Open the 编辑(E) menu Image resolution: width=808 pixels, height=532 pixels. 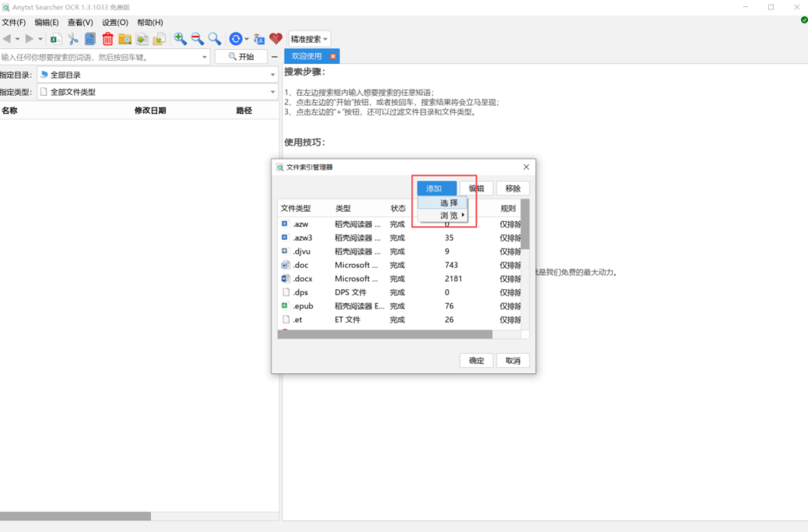pos(47,22)
